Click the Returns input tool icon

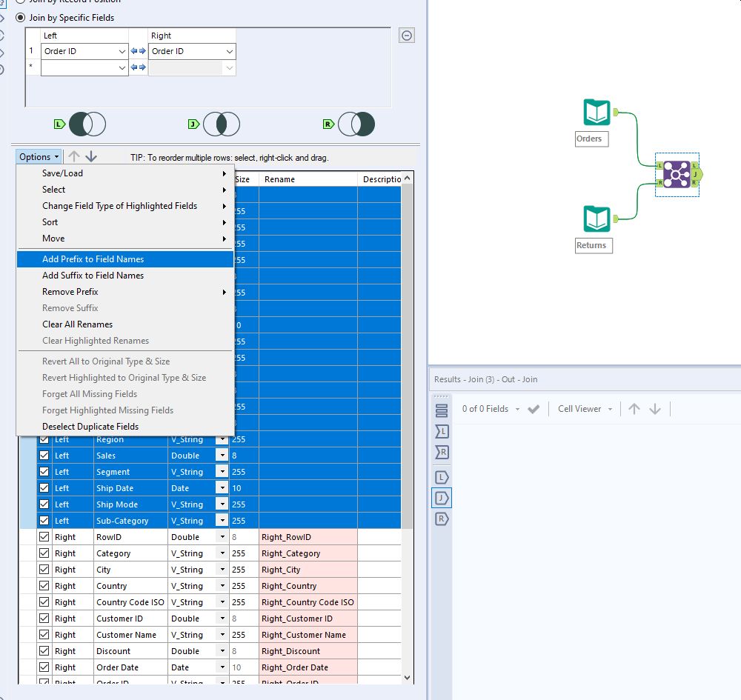click(x=597, y=219)
